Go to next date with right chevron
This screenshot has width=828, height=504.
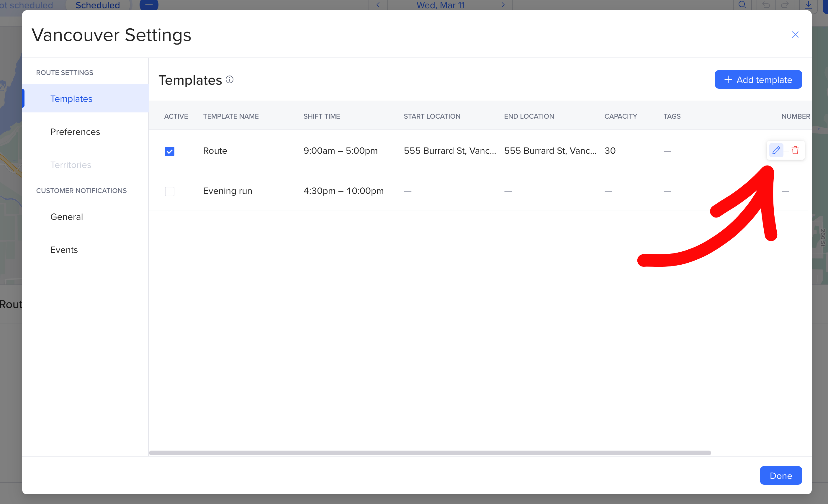pos(503,5)
